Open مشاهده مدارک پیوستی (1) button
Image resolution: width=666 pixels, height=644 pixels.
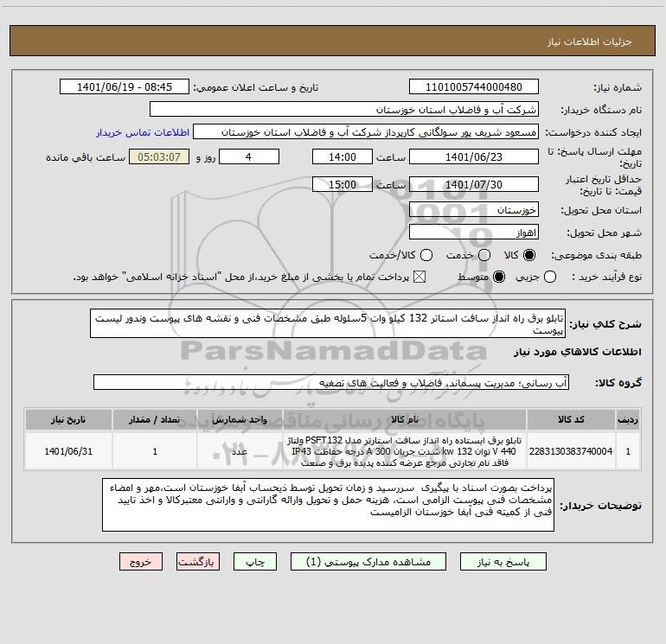(368, 562)
